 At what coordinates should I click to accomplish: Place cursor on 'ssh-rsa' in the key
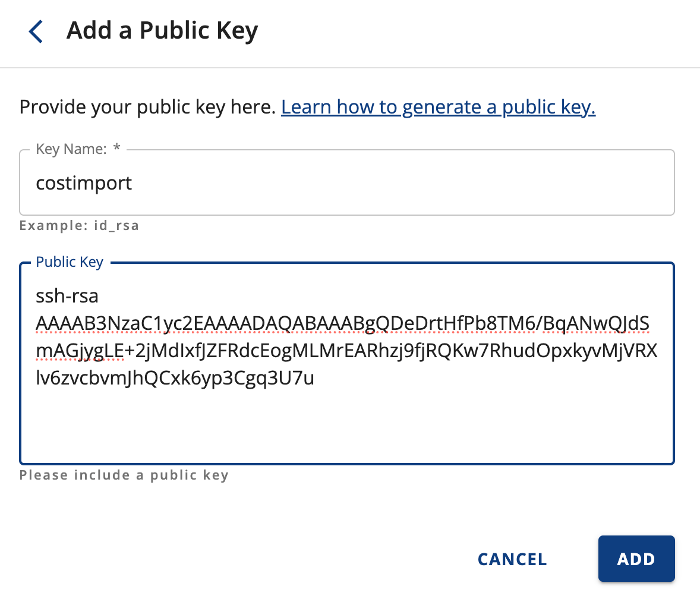[67, 296]
